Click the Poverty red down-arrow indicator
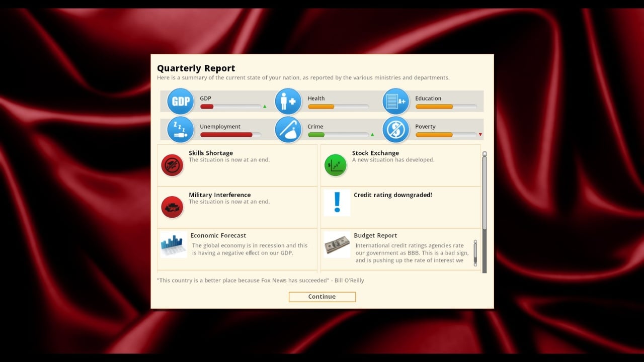The height and width of the screenshot is (362, 644). 480,135
